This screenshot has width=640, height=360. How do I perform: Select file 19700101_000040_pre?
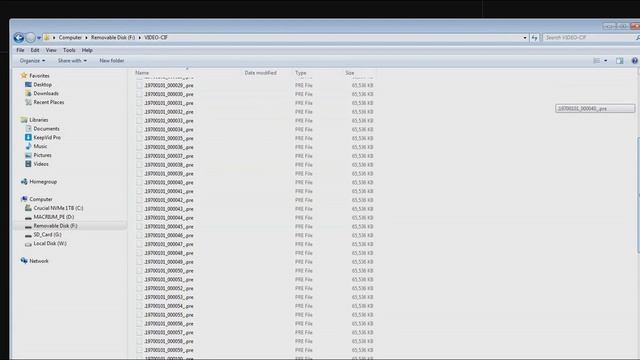pyautogui.click(x=169, y=182)
